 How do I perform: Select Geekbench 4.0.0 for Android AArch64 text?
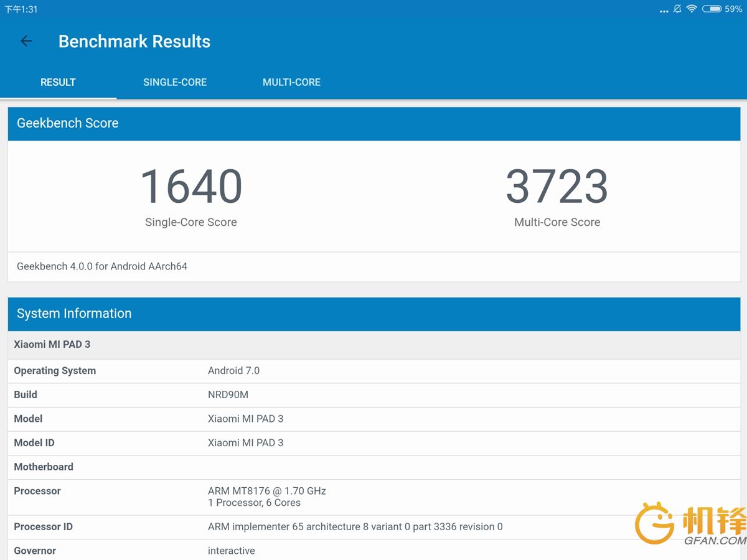pos(102,266)
